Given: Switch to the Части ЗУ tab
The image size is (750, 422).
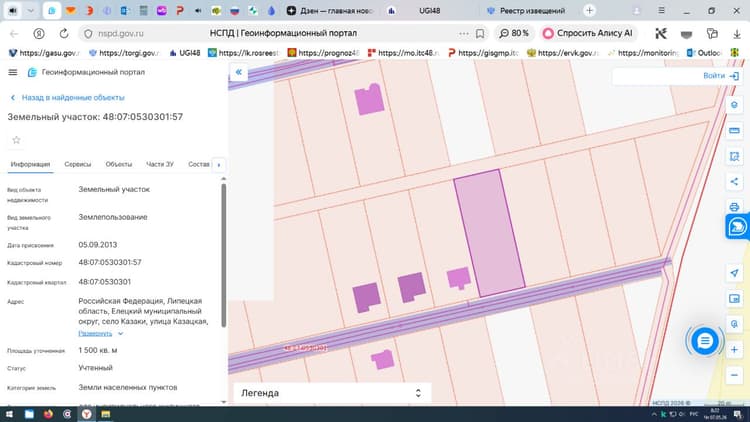Looking at the screenshot, I should (160, 164).
